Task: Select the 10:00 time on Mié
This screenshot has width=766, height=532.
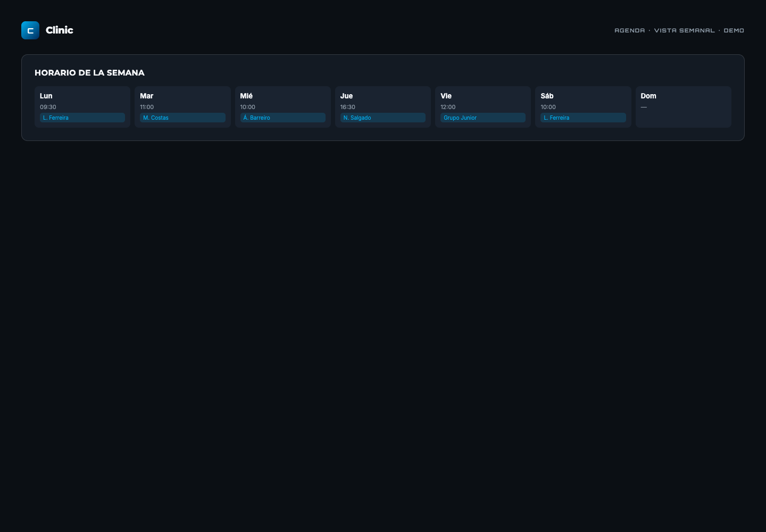Action: pos(247,107)
